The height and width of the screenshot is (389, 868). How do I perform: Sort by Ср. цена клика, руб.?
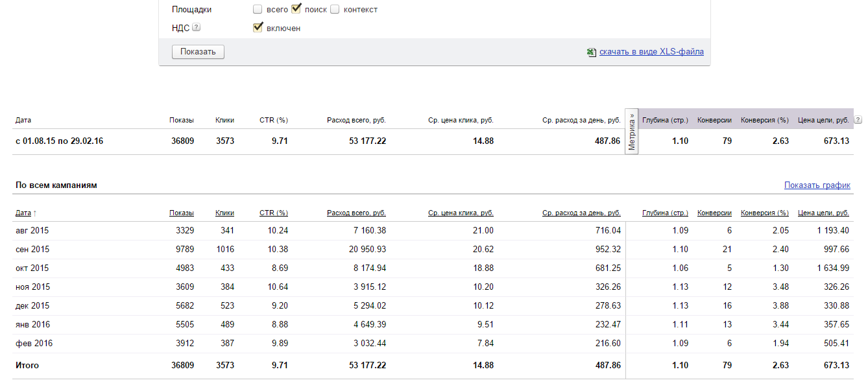461,213
